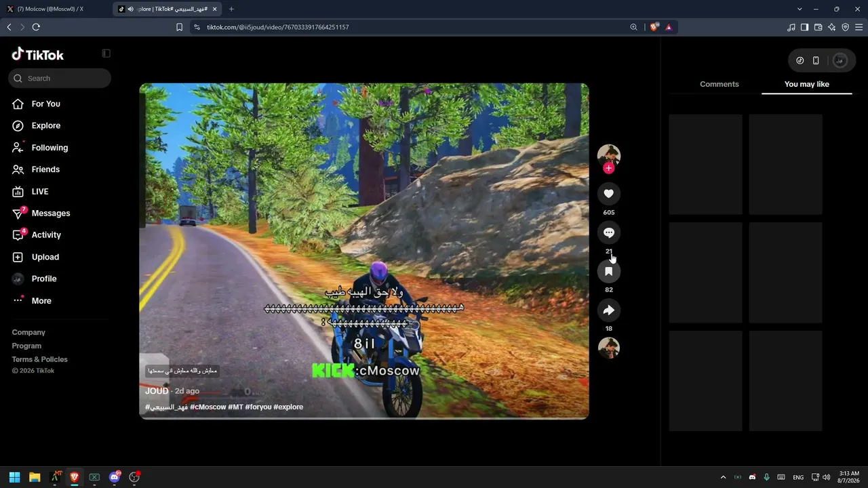Open the tab search dropdown chevron
Image resolution: width=868 pixels, height=488 pixels.
(800, 9)
